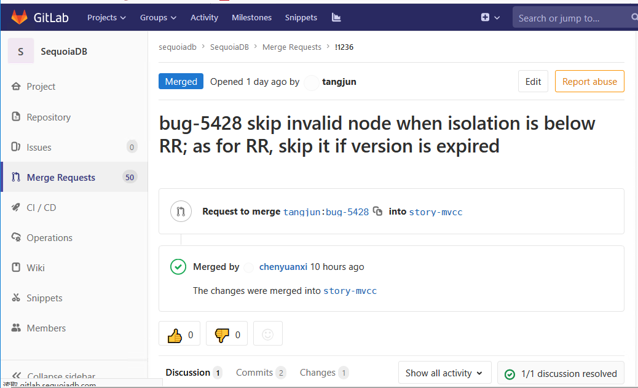Give a thumbs down reaction
The image size is (638, 388).
click(x=227, y=334)
